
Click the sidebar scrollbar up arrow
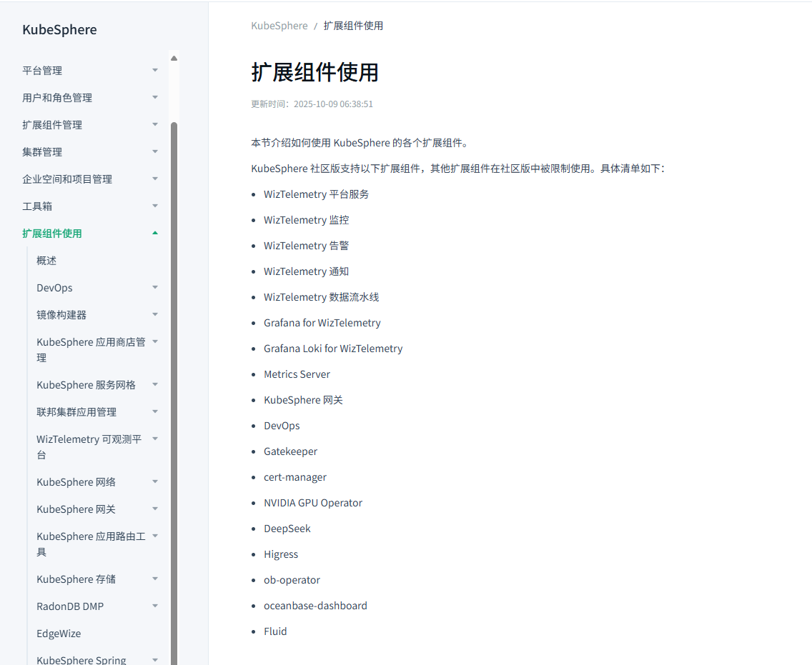tap(174, 59)
